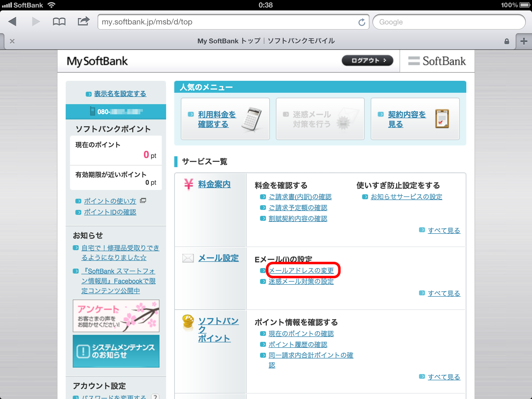This screenshot has width=532, height=399.
Task: Open the bookmarks book icon
Action: (x=59, y=22)
